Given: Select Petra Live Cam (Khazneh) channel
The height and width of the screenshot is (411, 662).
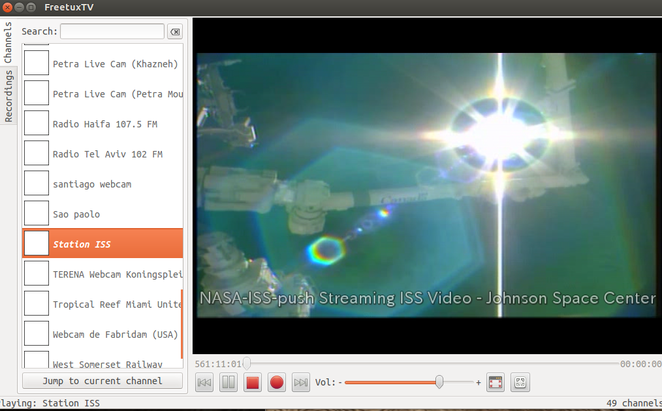Looking at the screenshot, I should (x=103, y=64).
